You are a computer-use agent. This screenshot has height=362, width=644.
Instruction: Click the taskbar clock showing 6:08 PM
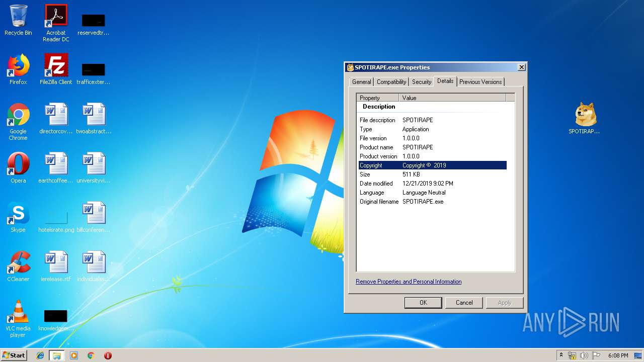coord(618,355)
